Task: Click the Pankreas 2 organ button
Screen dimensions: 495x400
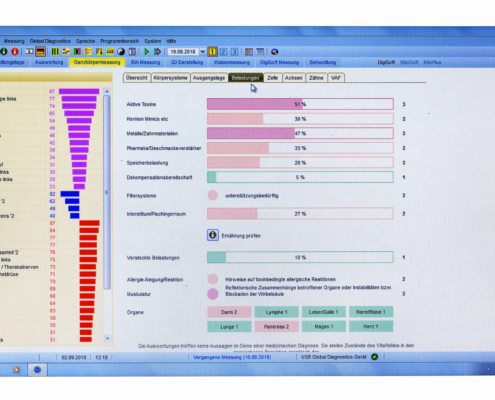Action: pyautogui.click(x=276, y=327)
